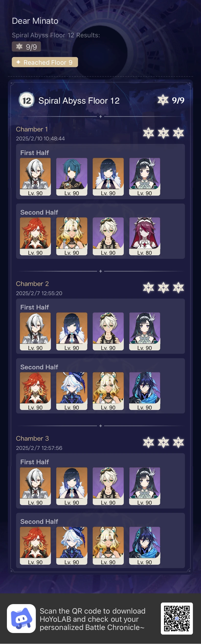Select the last character in Chamber 3 Second Half
201x644 pixels.
pyautogui.click(x=145, y=546)
